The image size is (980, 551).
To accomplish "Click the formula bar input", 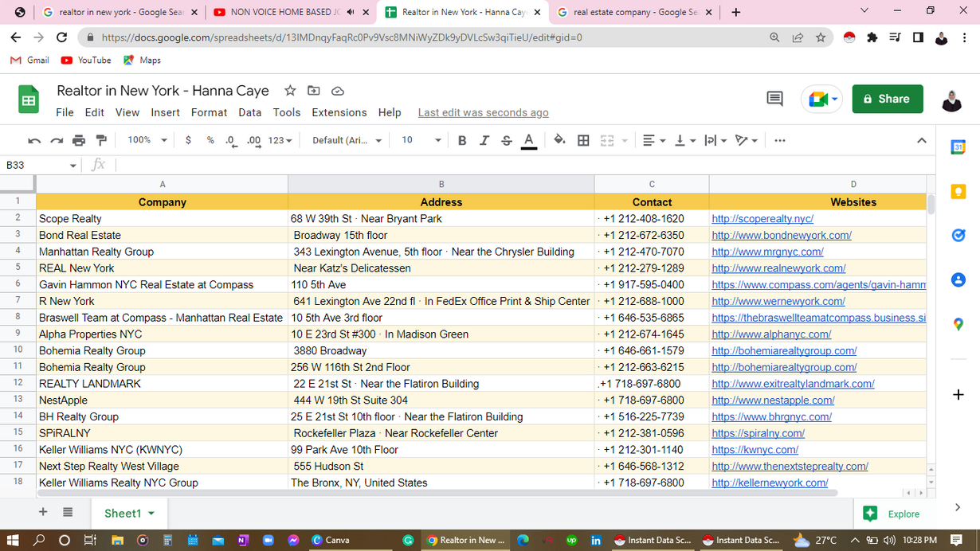I will pos(518,165).
